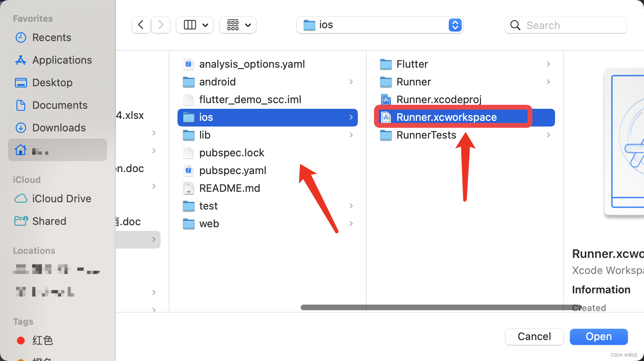This screenshot has width=644, height=361.
Task: Select the Flutter folder
Action: [465, 64]
